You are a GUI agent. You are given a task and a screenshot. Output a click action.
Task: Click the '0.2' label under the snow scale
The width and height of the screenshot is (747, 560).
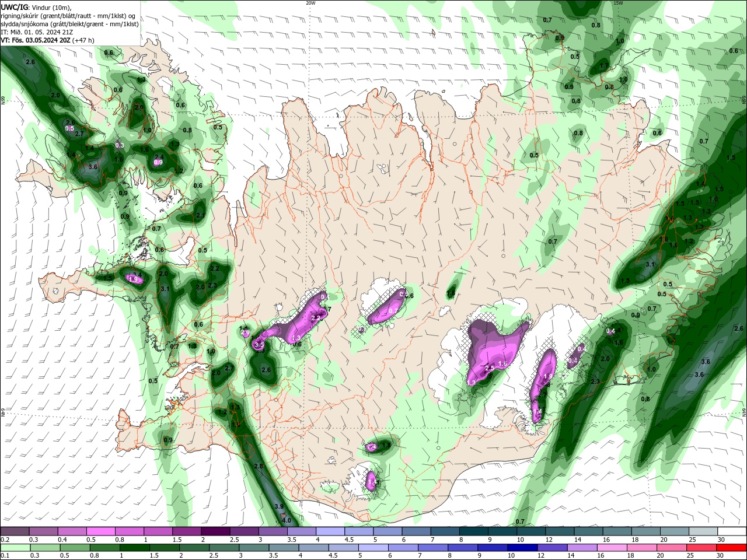point(5,540)
